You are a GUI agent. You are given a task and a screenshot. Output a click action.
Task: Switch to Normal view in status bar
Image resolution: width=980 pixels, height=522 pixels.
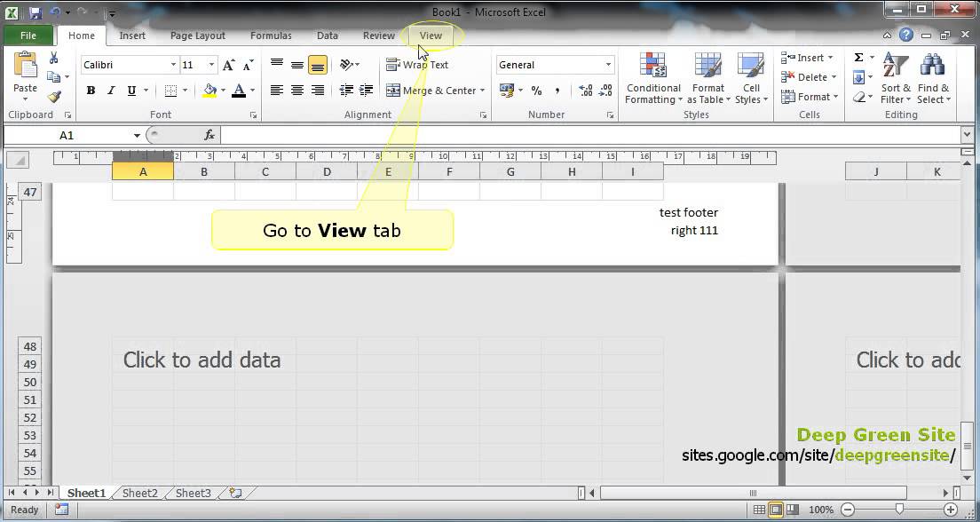point(759,510)
